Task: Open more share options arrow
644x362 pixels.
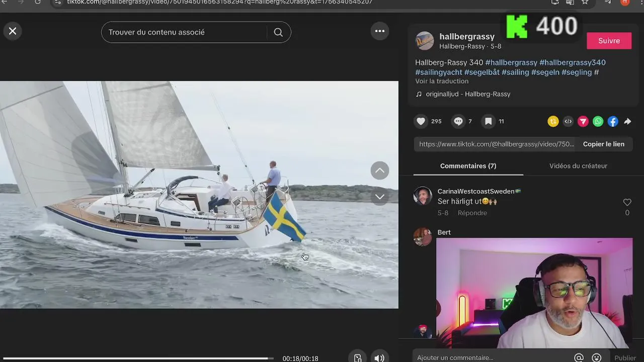Action: coord(627,121)
